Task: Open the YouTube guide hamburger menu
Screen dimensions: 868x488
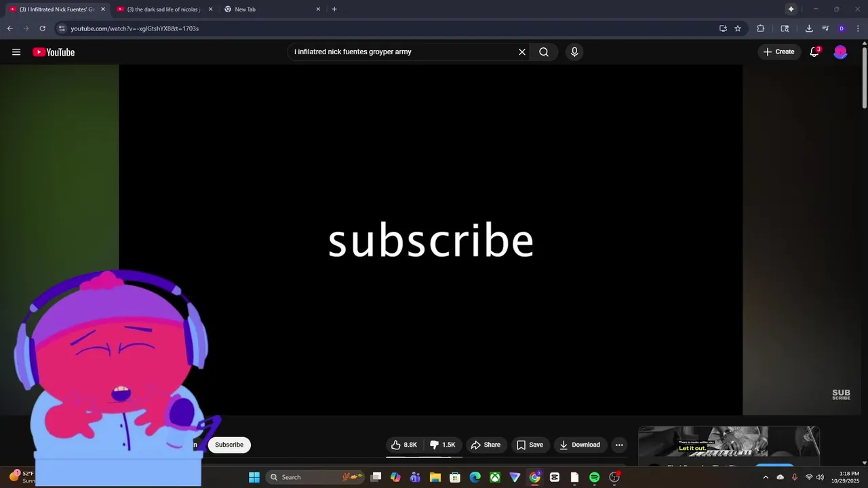Action: (16, 52)
